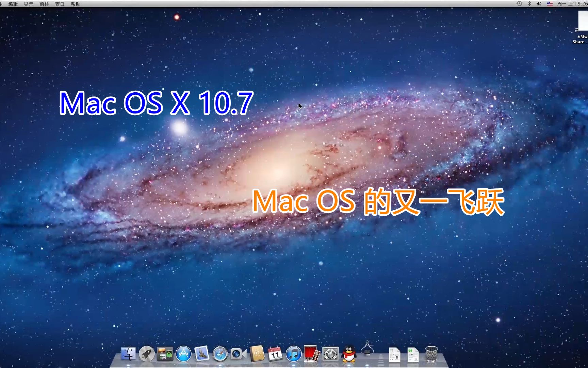This screenshot has height=368, width=588.
Task: Open the 窗口 menu
Action: click(x=60, y=4)
